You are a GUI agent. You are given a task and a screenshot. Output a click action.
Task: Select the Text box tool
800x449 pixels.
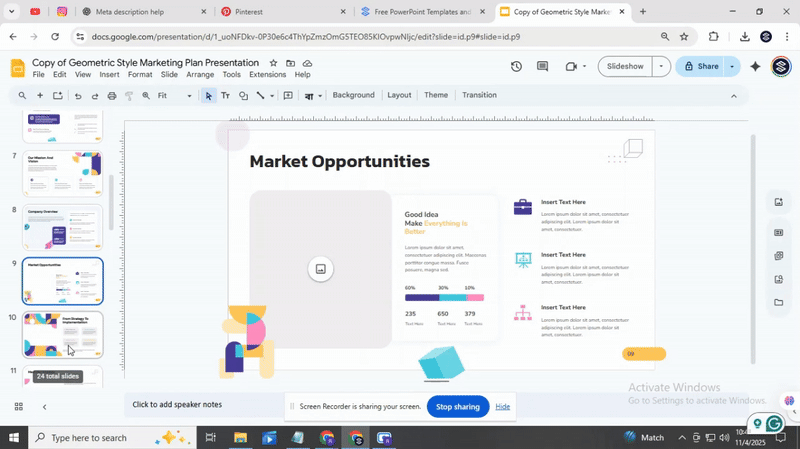click(225, 96)
